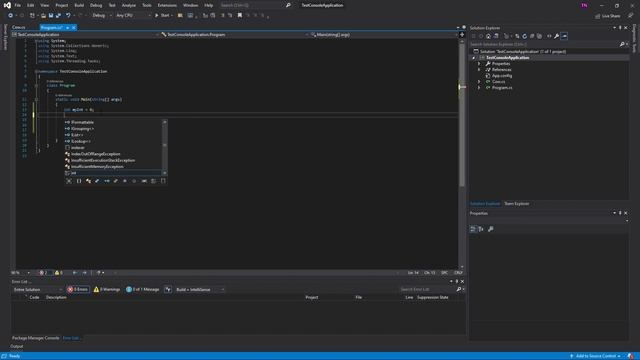The height and width of the screenshot is (360, 640).
Task: Click the send feedback icon near Live Share
Action: pos(631,16)
